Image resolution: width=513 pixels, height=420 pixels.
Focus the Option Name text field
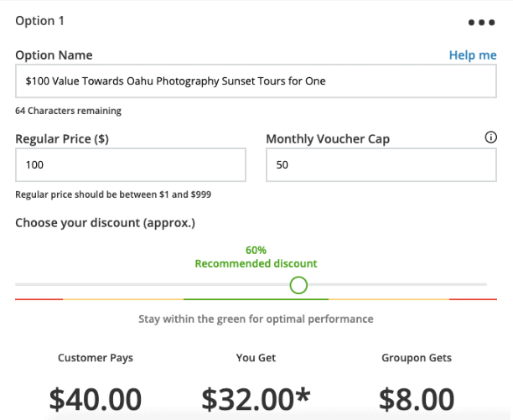(256, 82)
